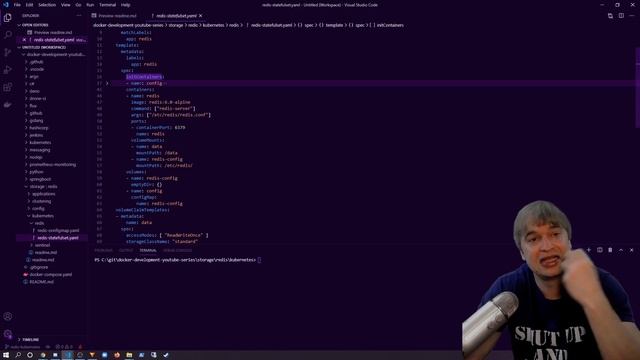Open .gitignore file in explorer
Image resolution: width=640 pixels, height=360 pixels.
click(39, 267)
